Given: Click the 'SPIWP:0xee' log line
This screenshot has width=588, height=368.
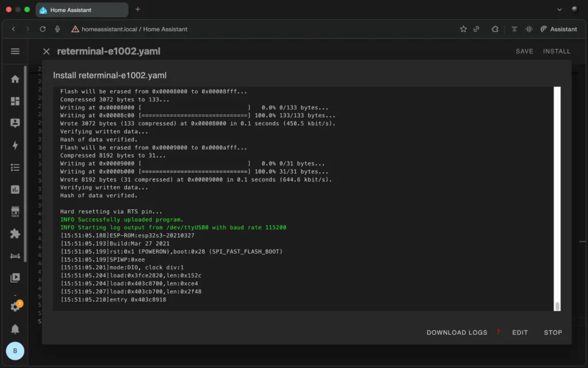Looking at the screenshot, I should tap(102, 259).
